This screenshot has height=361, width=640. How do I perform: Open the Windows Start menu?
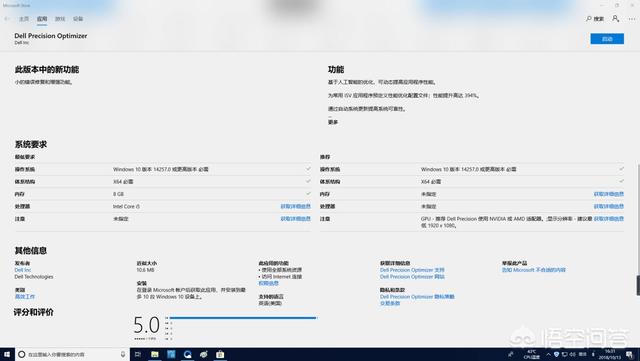tap(7, 354)
